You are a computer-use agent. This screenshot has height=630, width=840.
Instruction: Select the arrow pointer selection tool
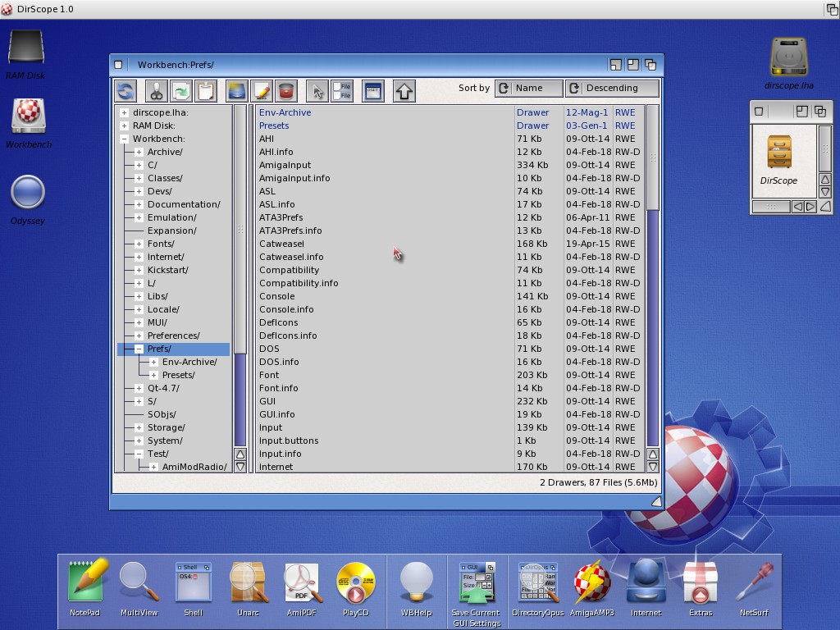pos(317,90)
